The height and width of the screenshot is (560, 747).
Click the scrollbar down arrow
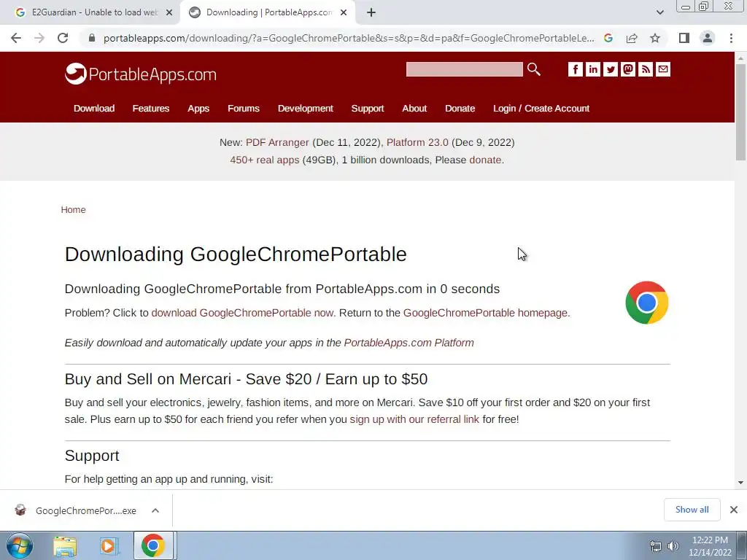point(740,483)
